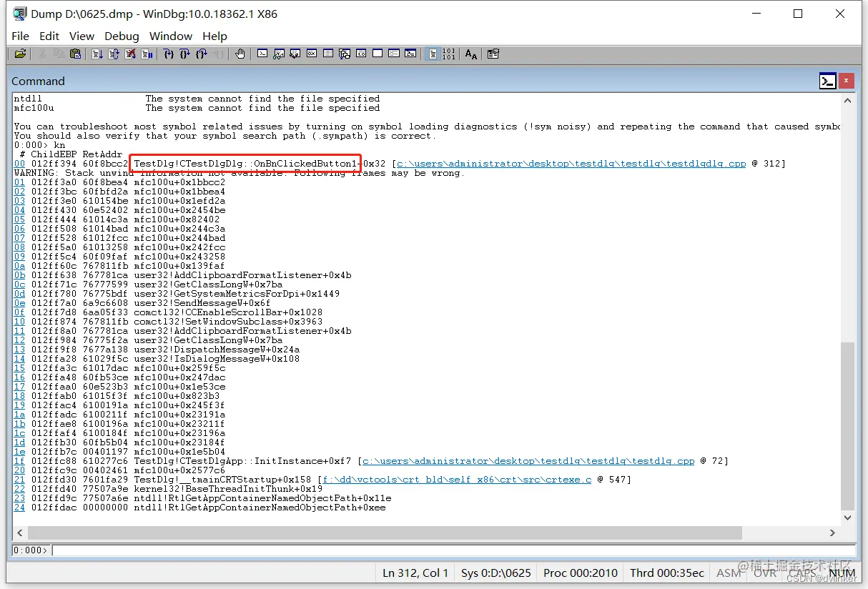Click the vertical scrollbar down arrow
Viewport: 868px width, 589px height.
[x=847, y=518]
